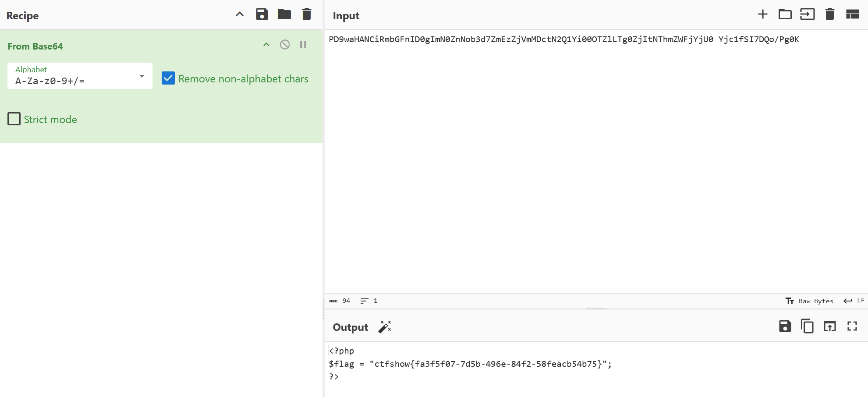Collapse the Recipe pane with chevron

(239, 14)
